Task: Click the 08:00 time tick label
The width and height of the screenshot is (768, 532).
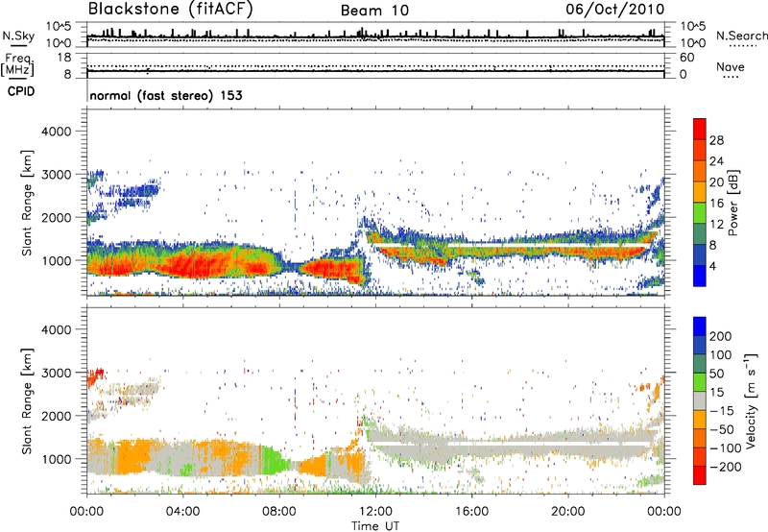Action: [279, 512]
